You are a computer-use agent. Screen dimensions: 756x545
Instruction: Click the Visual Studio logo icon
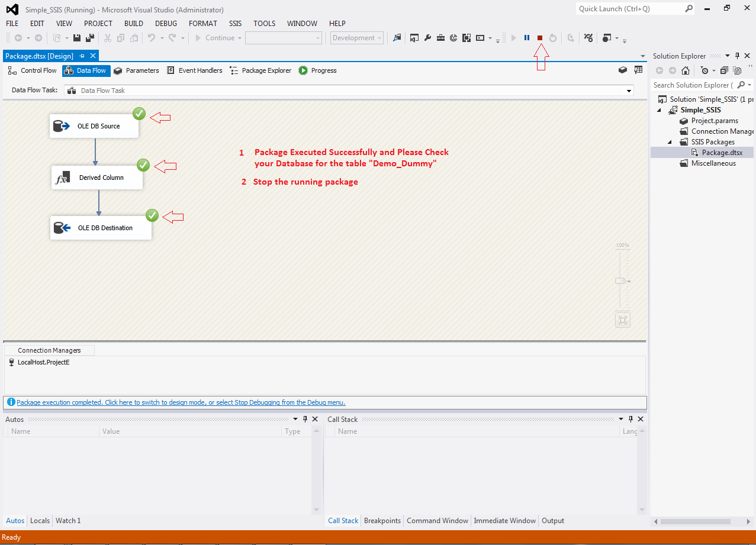11,9
